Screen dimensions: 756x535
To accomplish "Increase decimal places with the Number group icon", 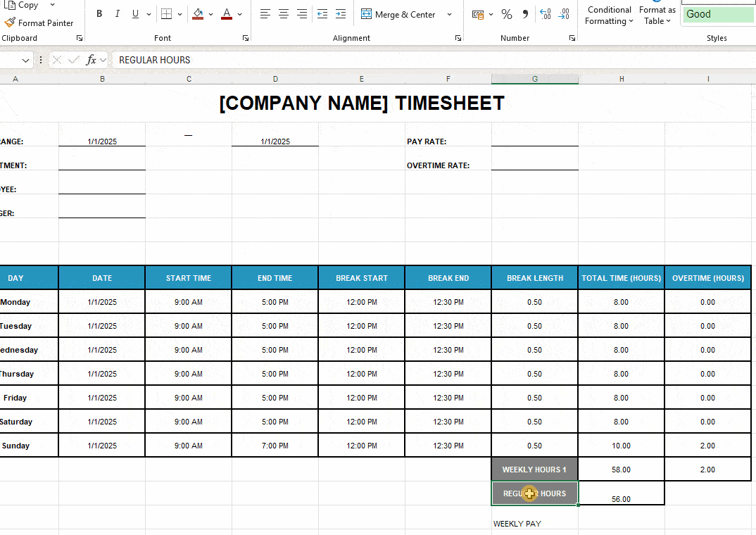I will [x=546, y=13].
